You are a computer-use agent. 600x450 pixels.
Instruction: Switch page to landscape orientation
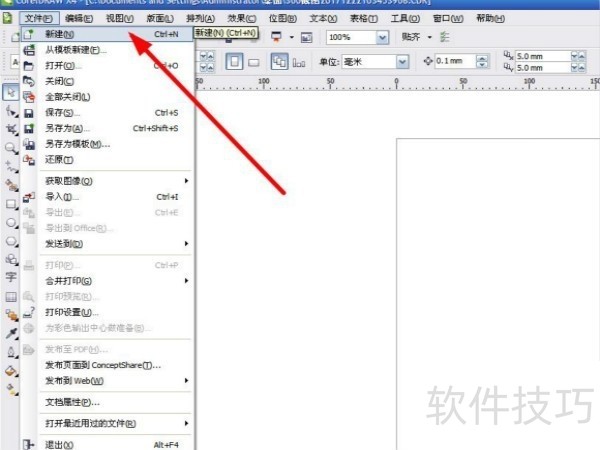[x=254, y=62]
